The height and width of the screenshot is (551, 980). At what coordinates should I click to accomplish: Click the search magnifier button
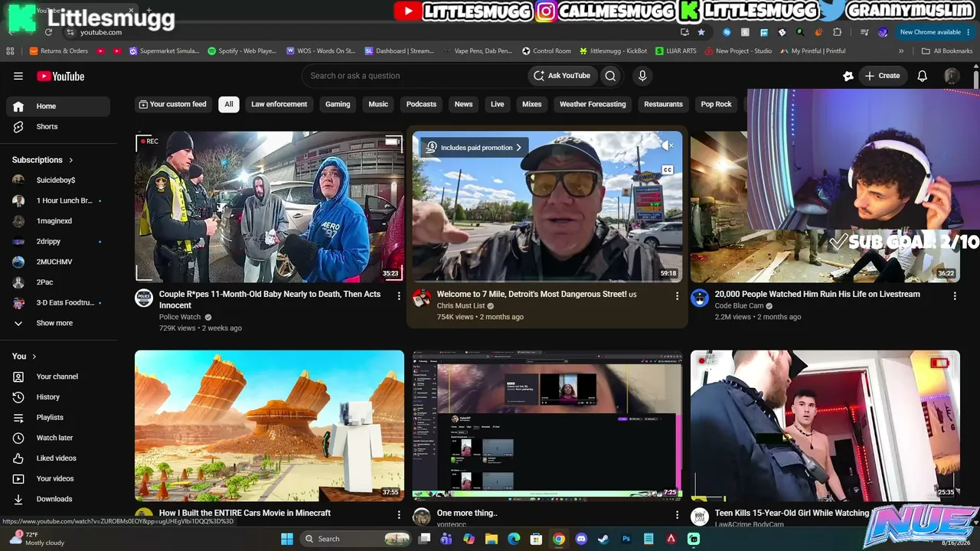coord(610,76)
